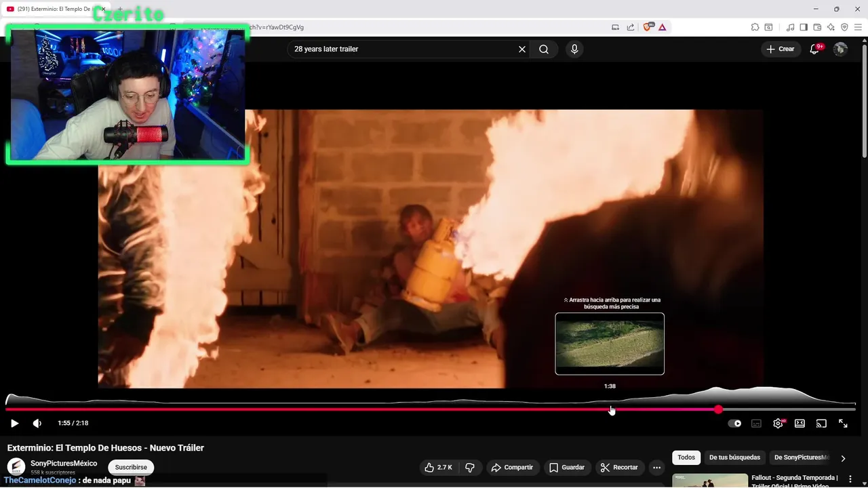
Task: Toggle subtitles/closed captions button
Action: [756, 424]
